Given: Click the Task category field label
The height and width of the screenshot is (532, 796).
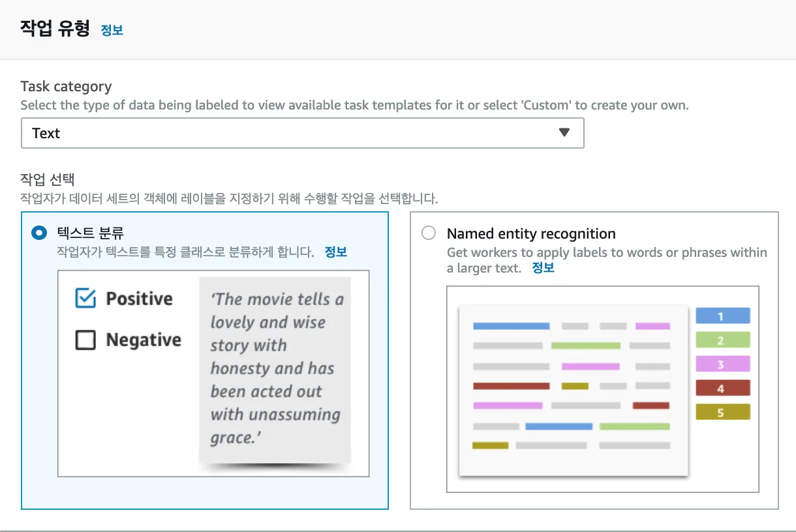Looking at the screenshot, I should point(66,87).
